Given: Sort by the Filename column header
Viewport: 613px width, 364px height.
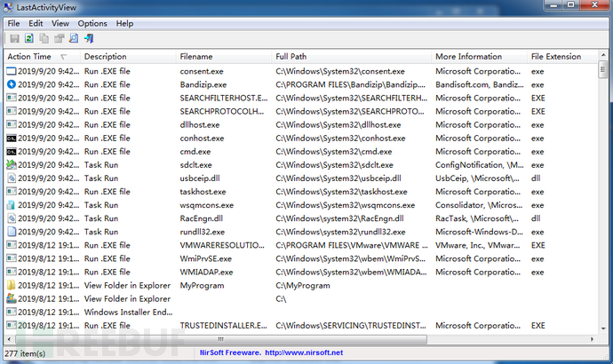Looking at the screenshot, I should click(224, 57).
